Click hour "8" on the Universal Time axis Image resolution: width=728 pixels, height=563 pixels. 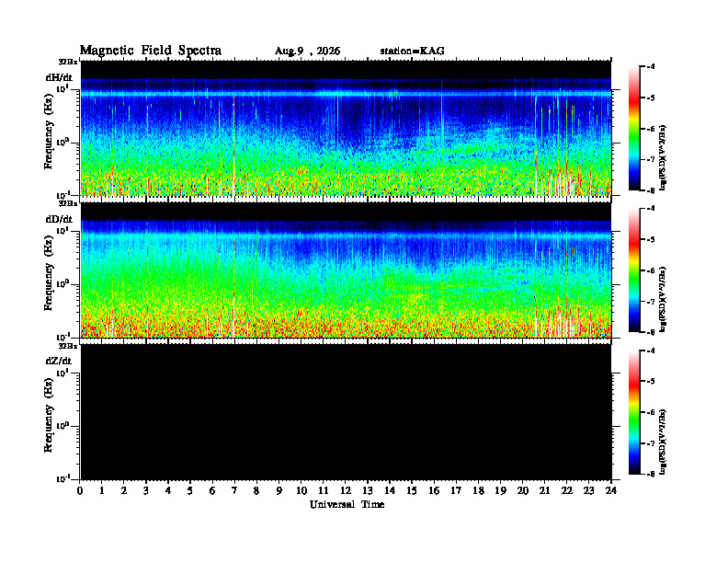[x=256, y=490]
